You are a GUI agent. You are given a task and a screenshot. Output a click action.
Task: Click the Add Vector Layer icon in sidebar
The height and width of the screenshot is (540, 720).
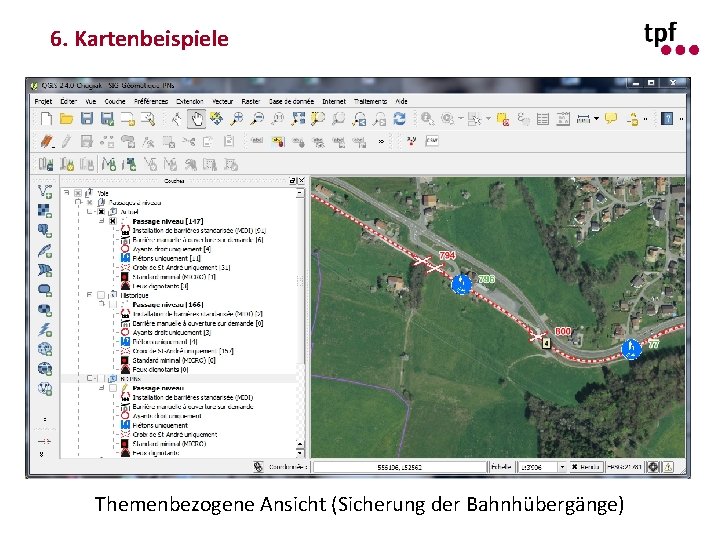[x=45, y=191]
